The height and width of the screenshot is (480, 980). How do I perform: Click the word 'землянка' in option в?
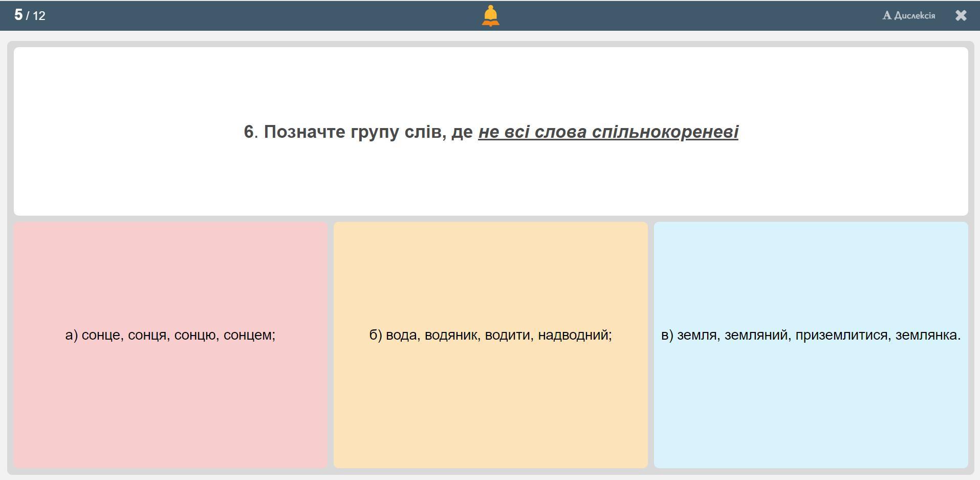[927, 335]
